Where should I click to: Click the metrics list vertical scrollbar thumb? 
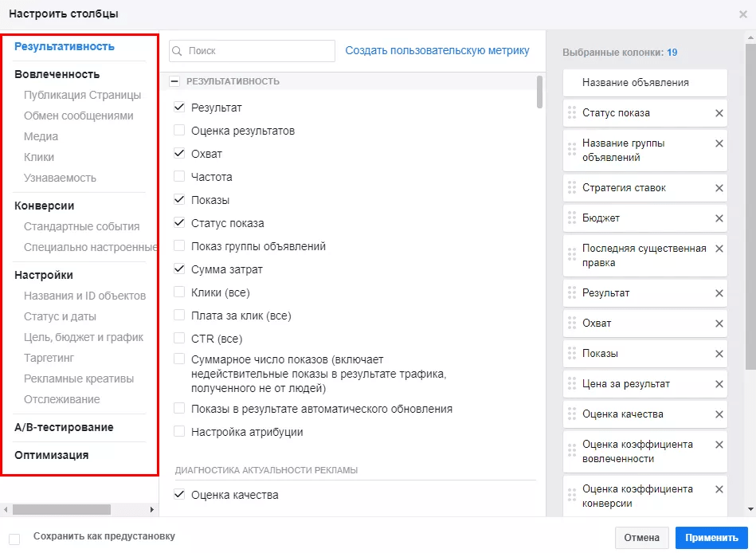539,92
